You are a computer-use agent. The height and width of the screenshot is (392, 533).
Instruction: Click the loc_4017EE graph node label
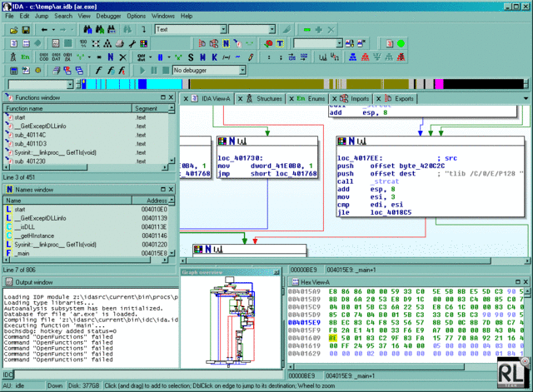[x=360, y=158]
